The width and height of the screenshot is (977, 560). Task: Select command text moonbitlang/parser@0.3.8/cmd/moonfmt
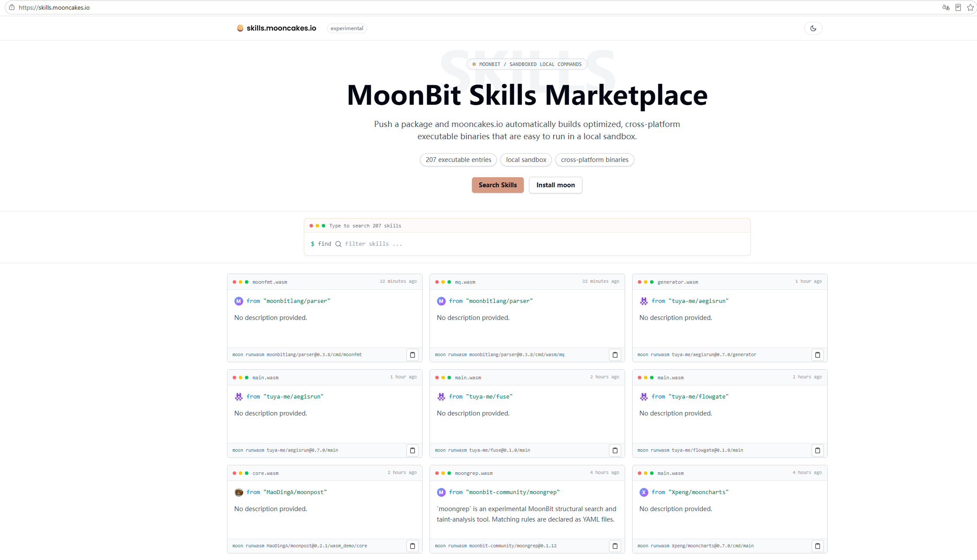coord(314,355)
